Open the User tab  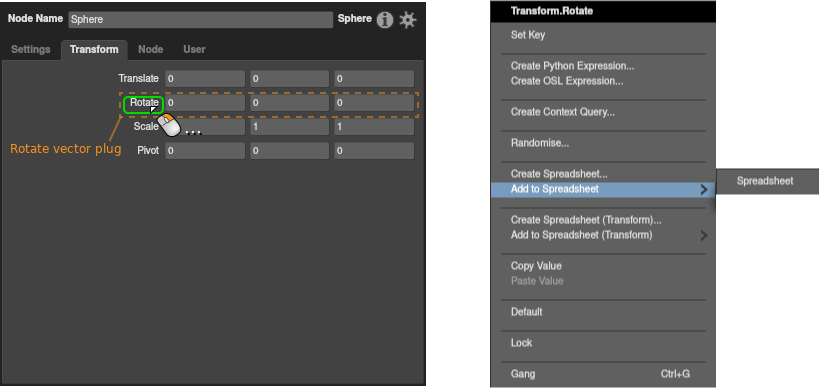(x=194, y=50)
